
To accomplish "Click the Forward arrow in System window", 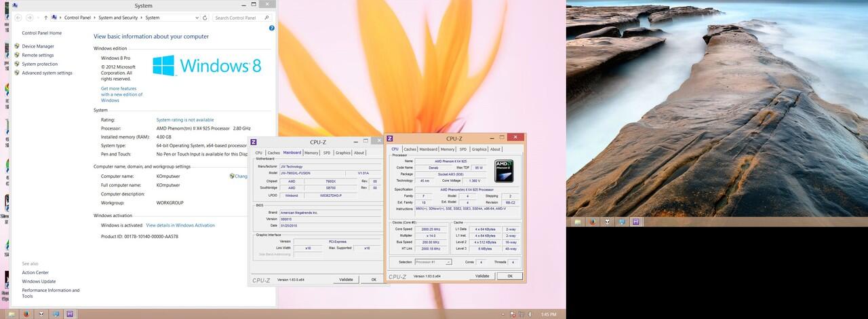I will [x=29, y=18].
